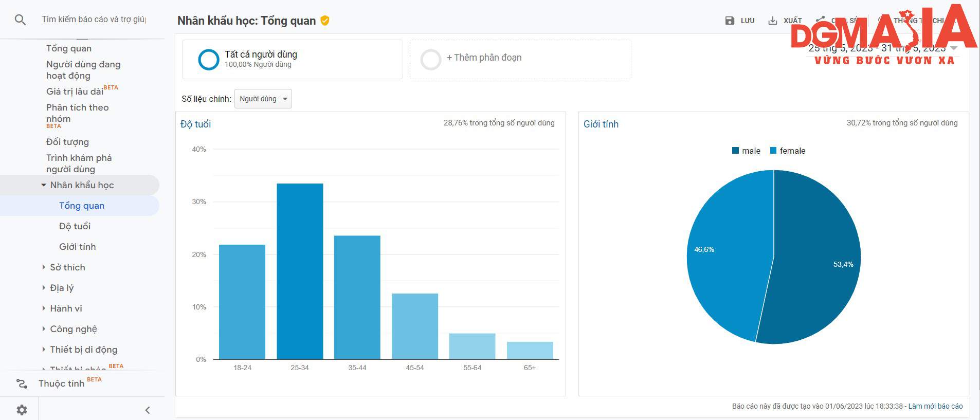Open the Độ tuổi sidebar sub-item
980x420 pixels.
pyautogui.click(x=75, y=226)
